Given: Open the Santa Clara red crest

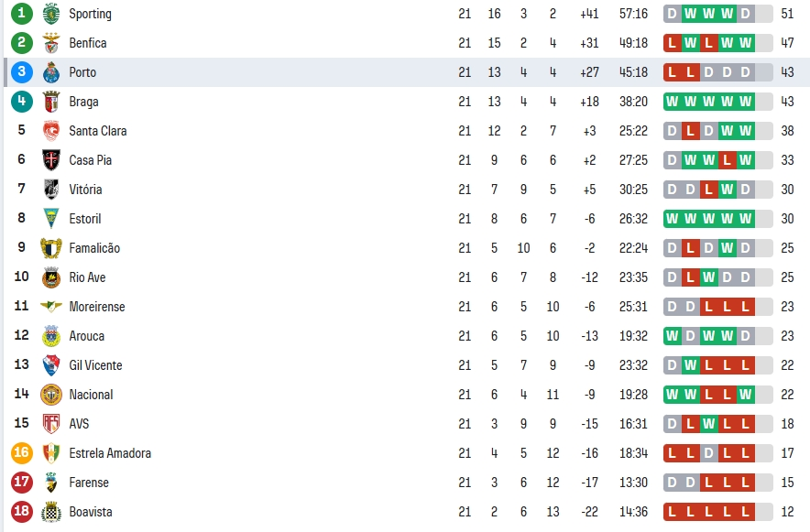Looking at the screenshot, I should [x=50, y=131].
